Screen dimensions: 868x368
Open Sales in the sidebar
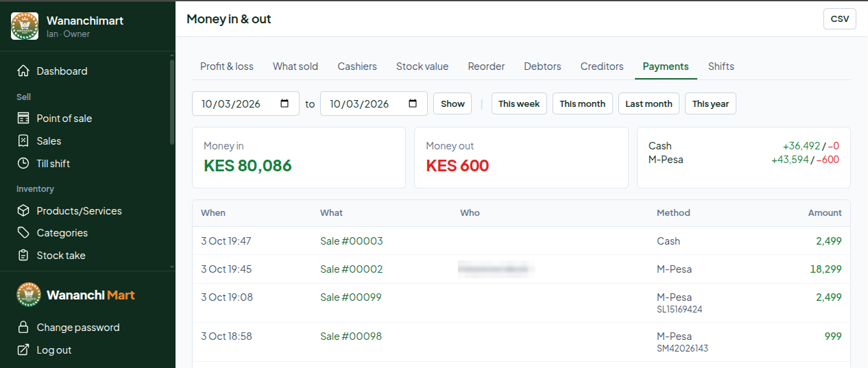pos(49,141)
